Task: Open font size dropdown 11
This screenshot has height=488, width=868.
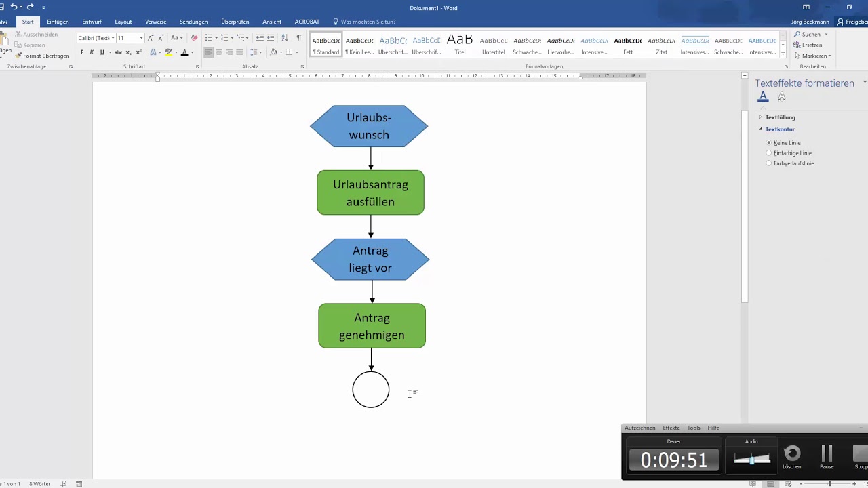Action: pos(141,38)
